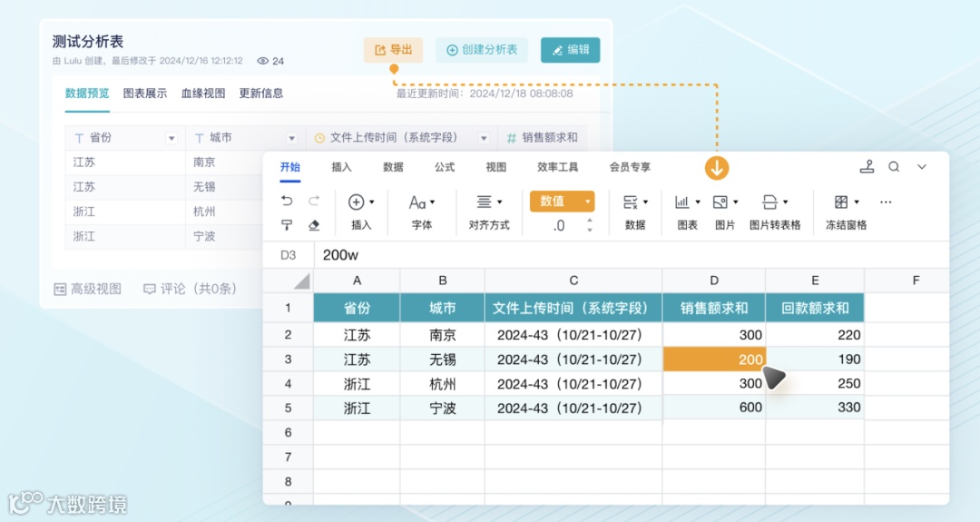Select row 3 header
This screenshot has width=980, height=522.
(x=289, y=359)
